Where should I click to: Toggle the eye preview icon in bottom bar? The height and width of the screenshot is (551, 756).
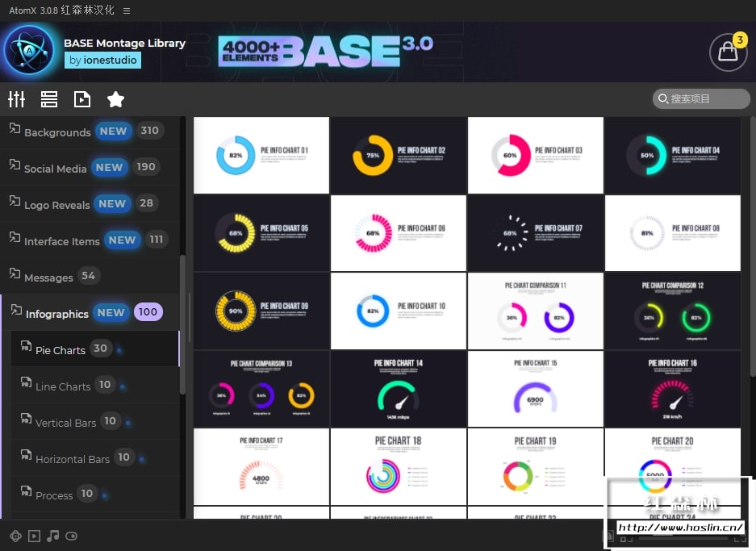tap(71, 536)
